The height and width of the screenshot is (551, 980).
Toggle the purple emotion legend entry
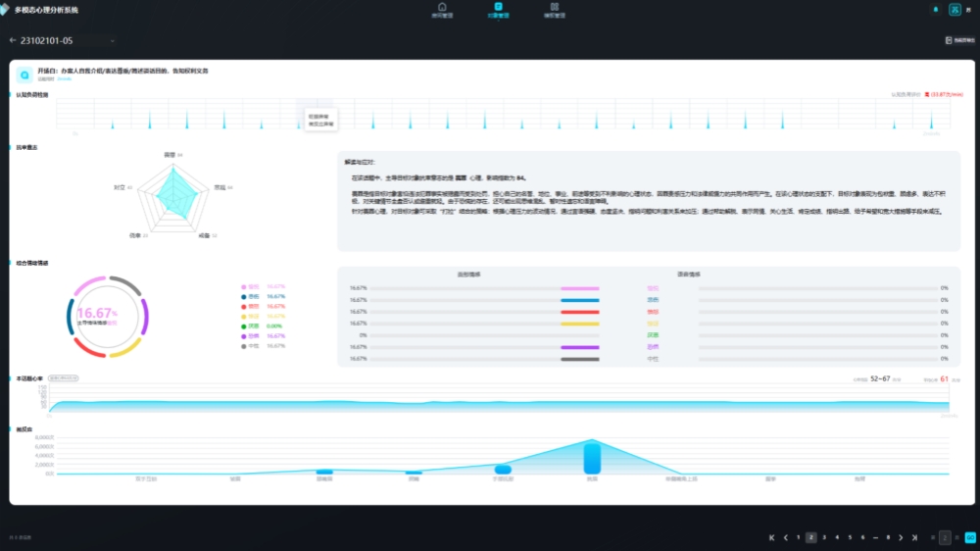pyautogui.click(x=263, y=336)
